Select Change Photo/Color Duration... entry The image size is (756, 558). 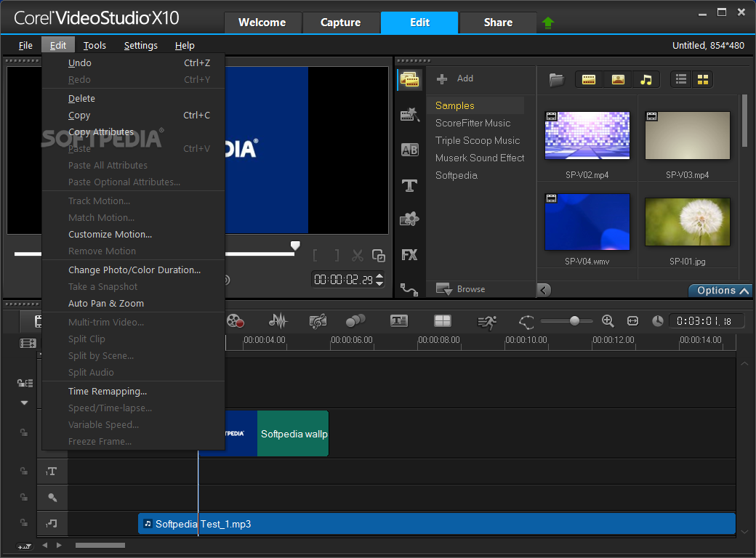pyautogui.click(x=134, y=270)
